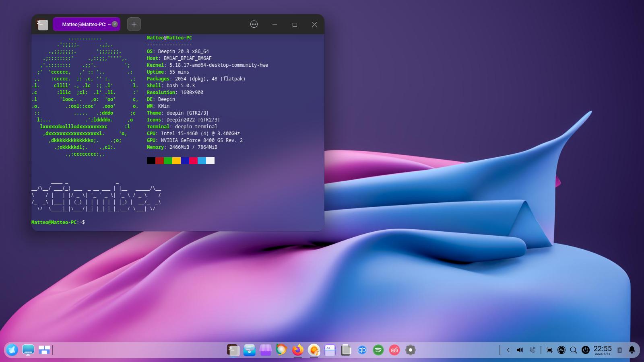This screenshot has height=362, width=644.
Task: Open the terminal main menu (three dots)
Action: pos(254,24)
